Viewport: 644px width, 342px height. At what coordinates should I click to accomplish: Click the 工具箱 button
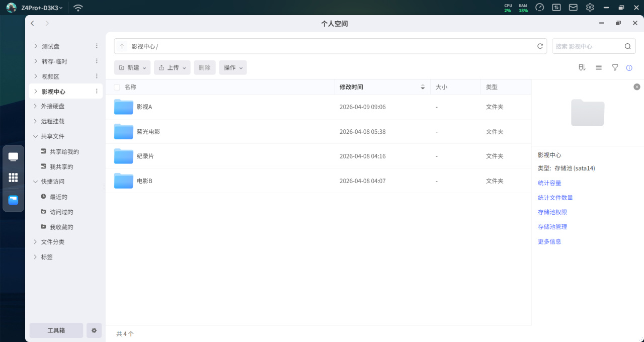pyautogui.click(x=56, y=330)
